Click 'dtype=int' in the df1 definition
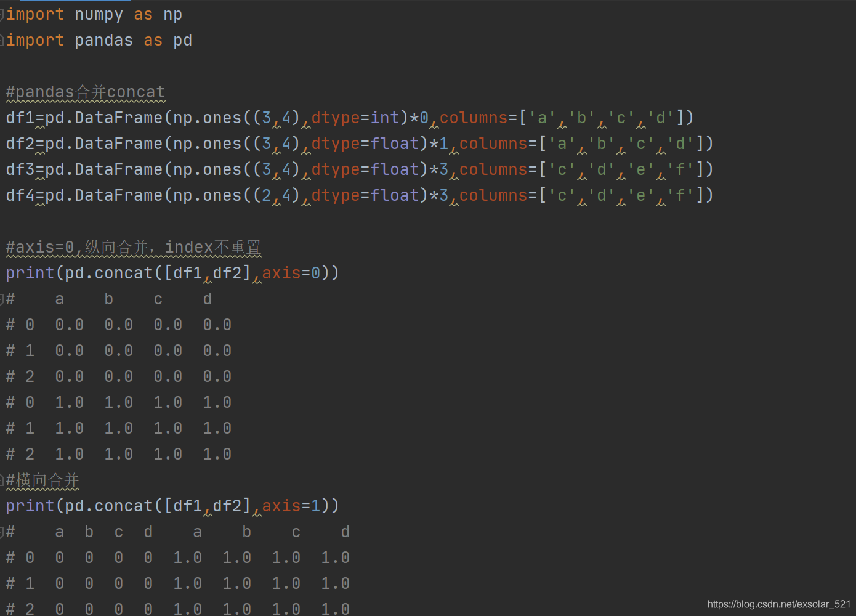Image resolution: width=856 pixels, height=616 pixels. coord(355,118)
